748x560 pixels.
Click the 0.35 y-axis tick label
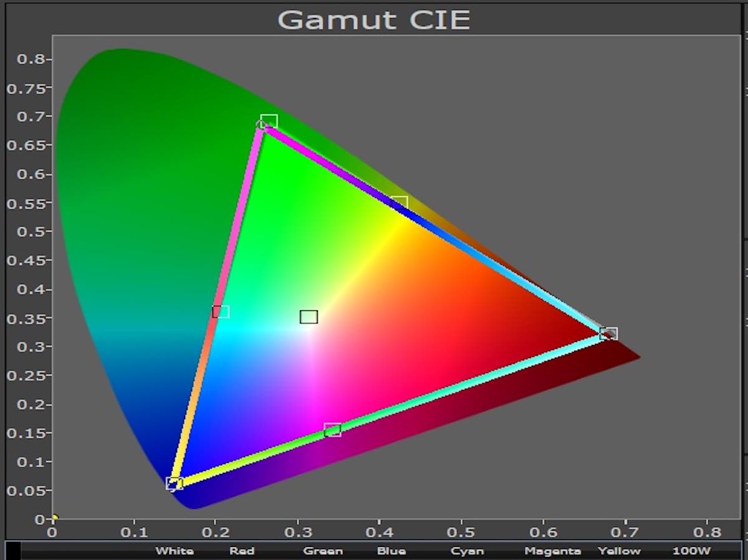[25, 318]
